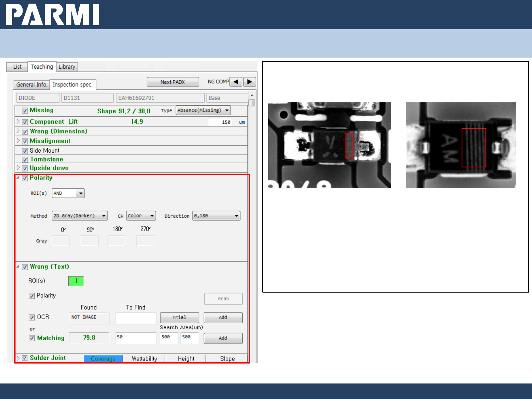This screenshot has height=399, width=532.
Task: Go to next NG COMP with right arrow
Action: point(249,82)
